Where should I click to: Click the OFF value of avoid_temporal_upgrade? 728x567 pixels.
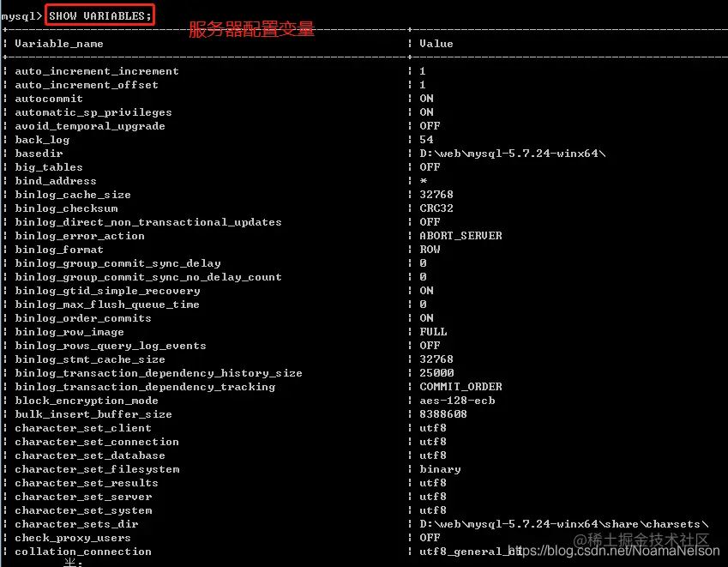[430, 126]
